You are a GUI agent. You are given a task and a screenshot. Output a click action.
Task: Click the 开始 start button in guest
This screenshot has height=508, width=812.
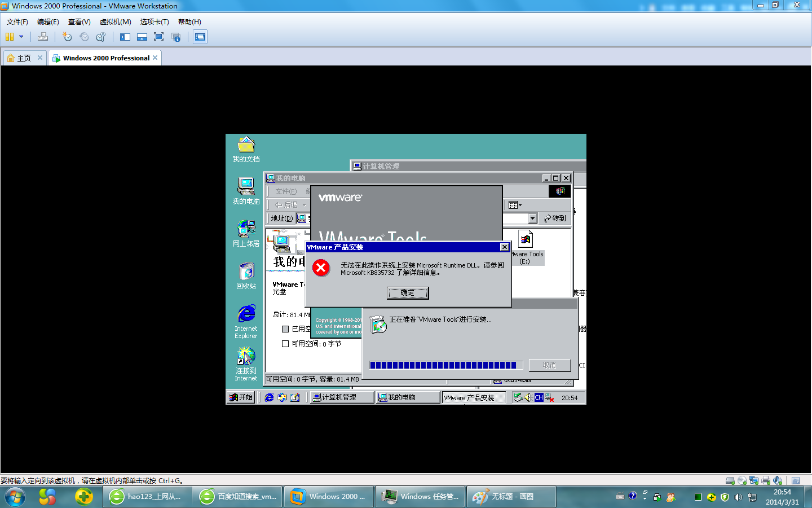click(241, 397)
